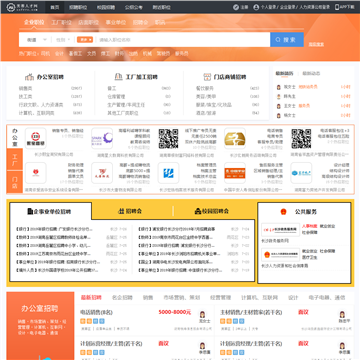Click the gold-colored company logo
Screen dimensions: 360x360
pyautogui.click(x=235, y=139)
